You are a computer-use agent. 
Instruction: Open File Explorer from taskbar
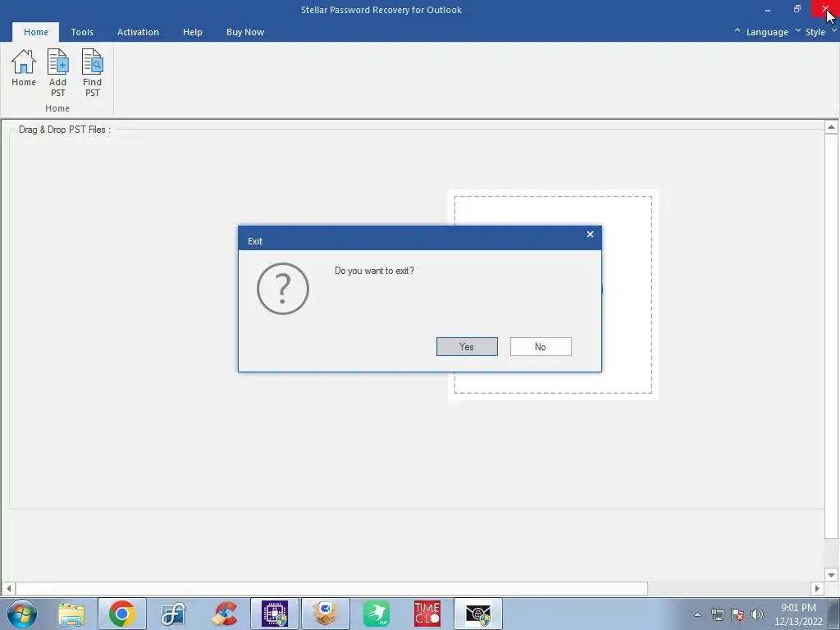point(71,614)
